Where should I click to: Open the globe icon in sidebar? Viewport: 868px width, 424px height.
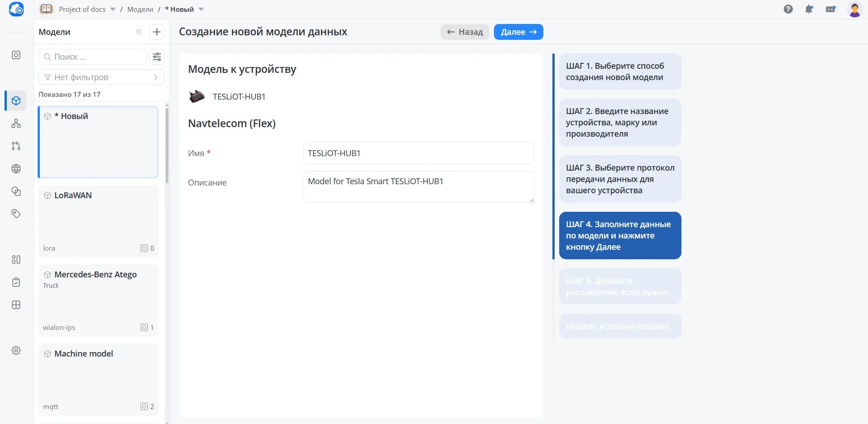pos(16,168)
